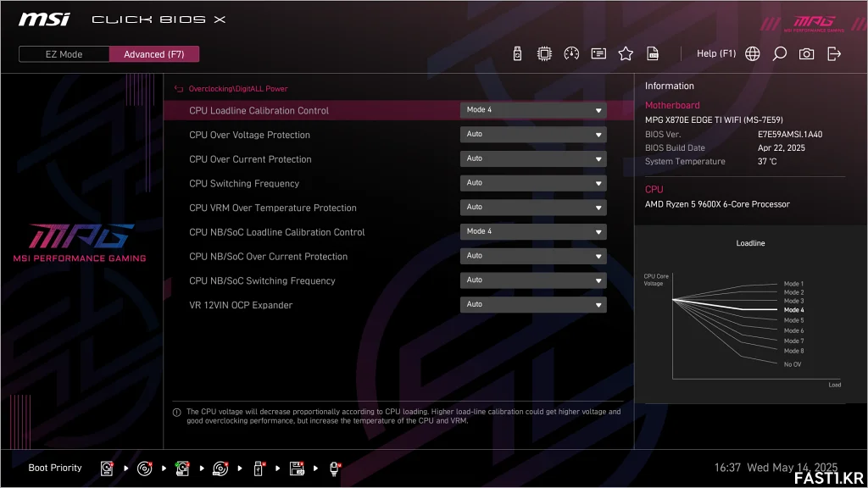The width and height of the screenshot is (868, 488).
Task: Open CPU VRM Over Temperature Protection dropdown
Action: (533, 208)
